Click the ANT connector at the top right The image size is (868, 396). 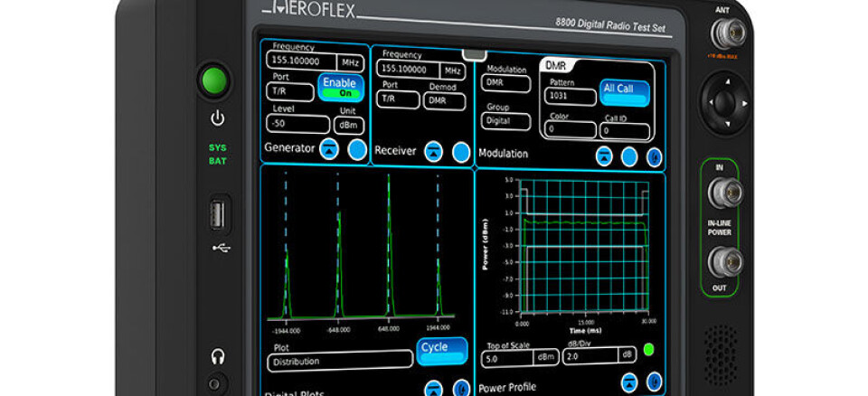click(729, 33)
